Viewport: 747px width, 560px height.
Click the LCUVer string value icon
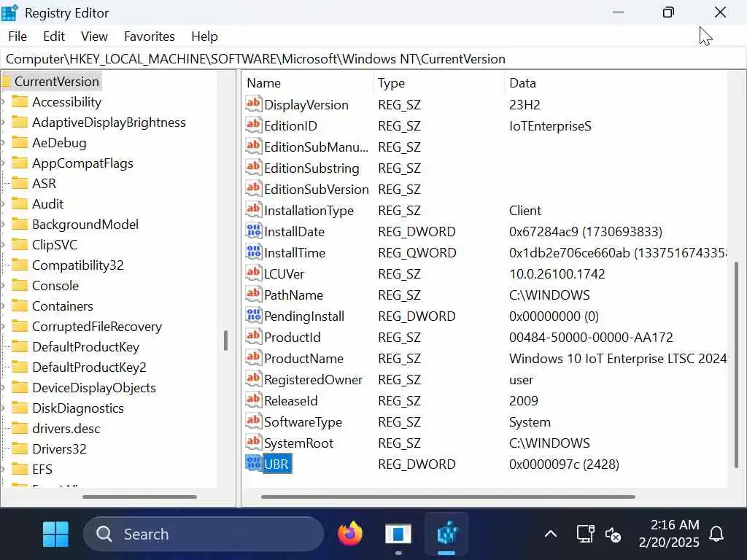point(253,273)
